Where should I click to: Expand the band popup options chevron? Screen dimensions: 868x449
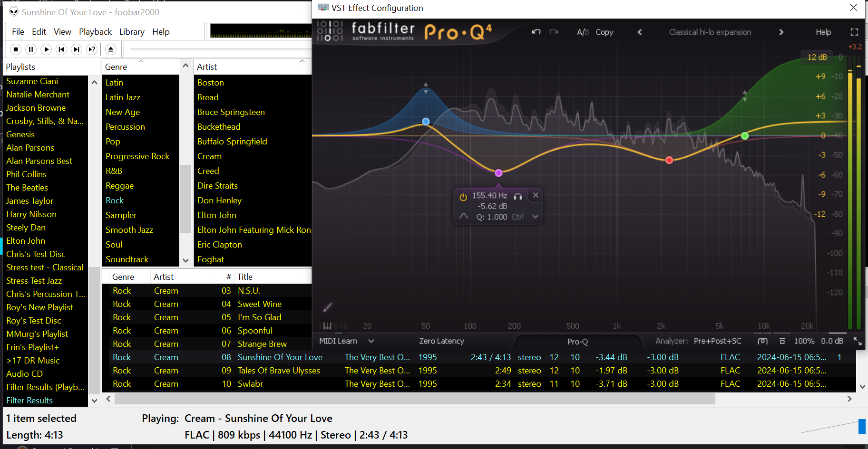pos(535,217)
